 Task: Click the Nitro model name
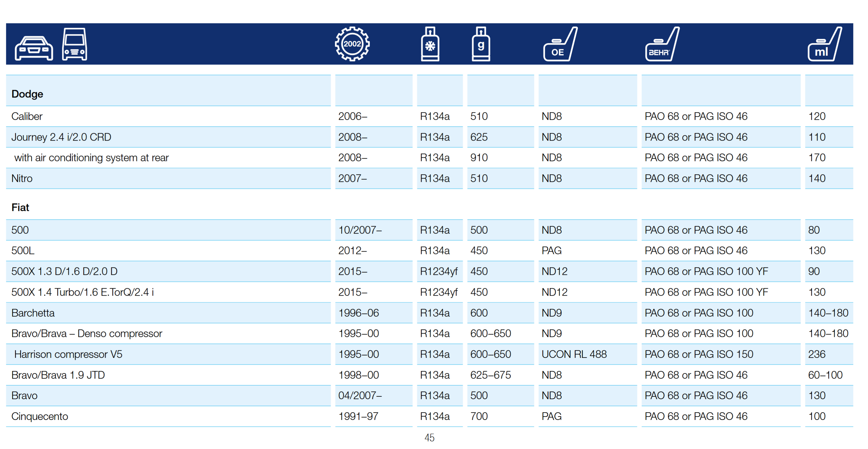point(22,178)
